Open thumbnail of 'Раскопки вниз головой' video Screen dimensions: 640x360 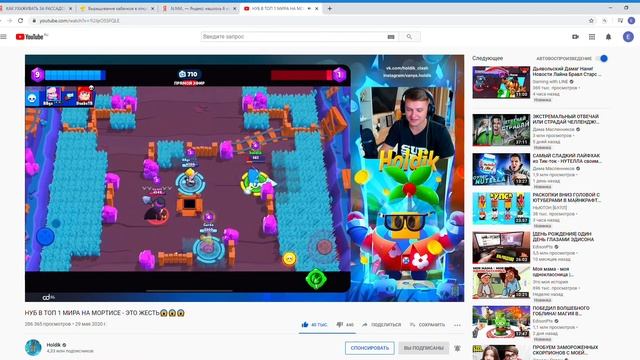pyautogui.click(x=501, y=209)
